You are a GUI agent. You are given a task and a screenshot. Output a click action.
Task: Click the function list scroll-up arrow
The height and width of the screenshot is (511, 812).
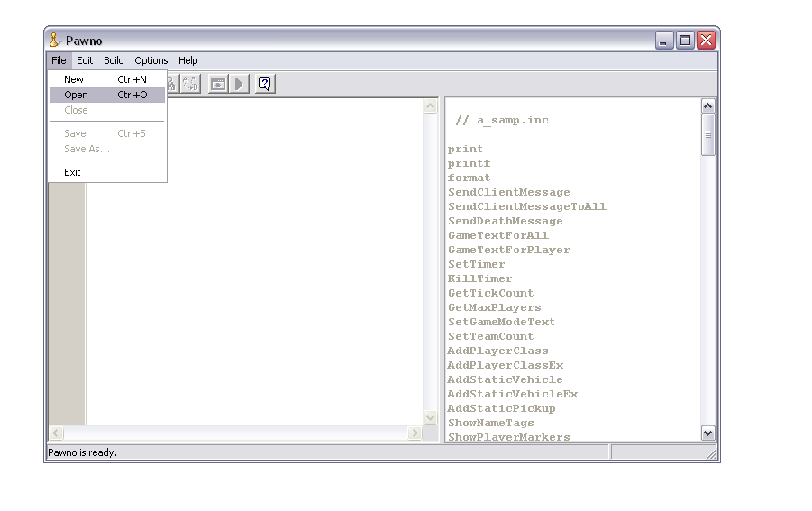click(708, 106)
